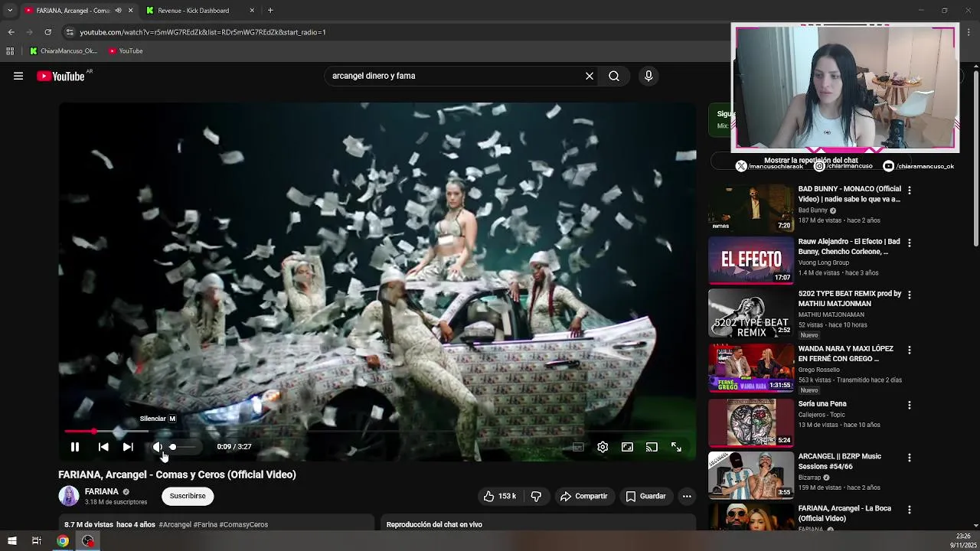The height and width of the screenshot is (551, 980).
Task: Show the chat replay with 'Mostrar la repetición del chat'
Action: tap(811, 161)
